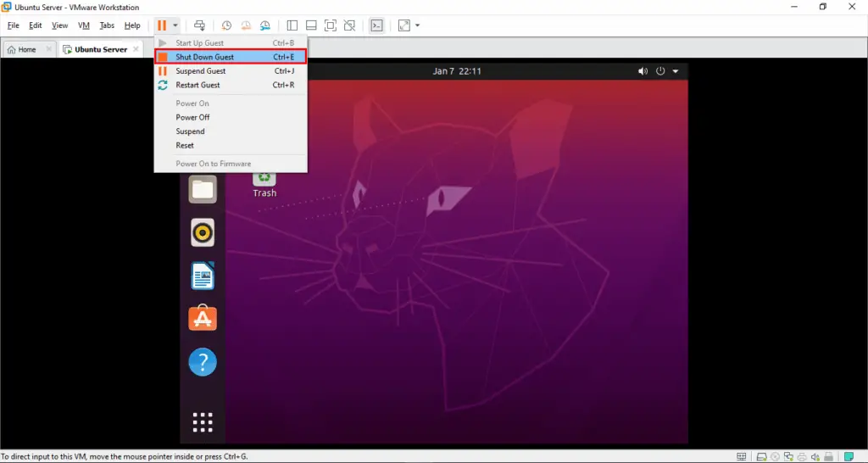Image resolution: width=868 pixels, height=463 pixels.
Task: Click the Ubuntu clock Jan 7 22:11
Action: 457,71
